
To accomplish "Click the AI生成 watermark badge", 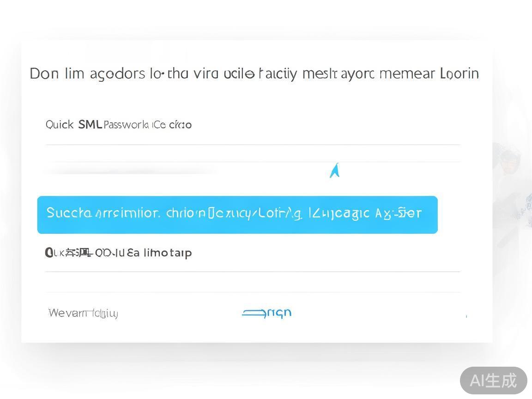I will pos(493,380).
